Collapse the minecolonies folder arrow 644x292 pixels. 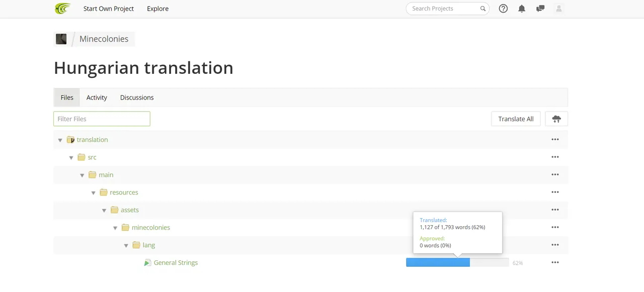tap(115, 228)
